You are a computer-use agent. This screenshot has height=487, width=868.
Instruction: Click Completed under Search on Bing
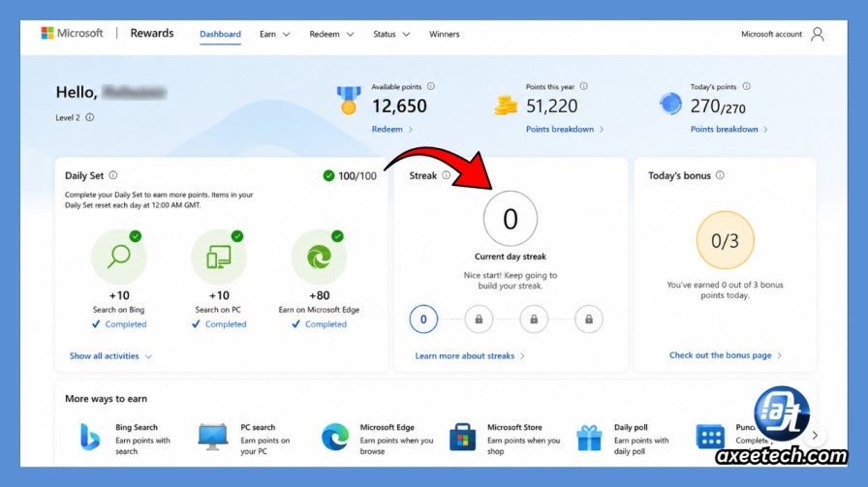point(119,324)
